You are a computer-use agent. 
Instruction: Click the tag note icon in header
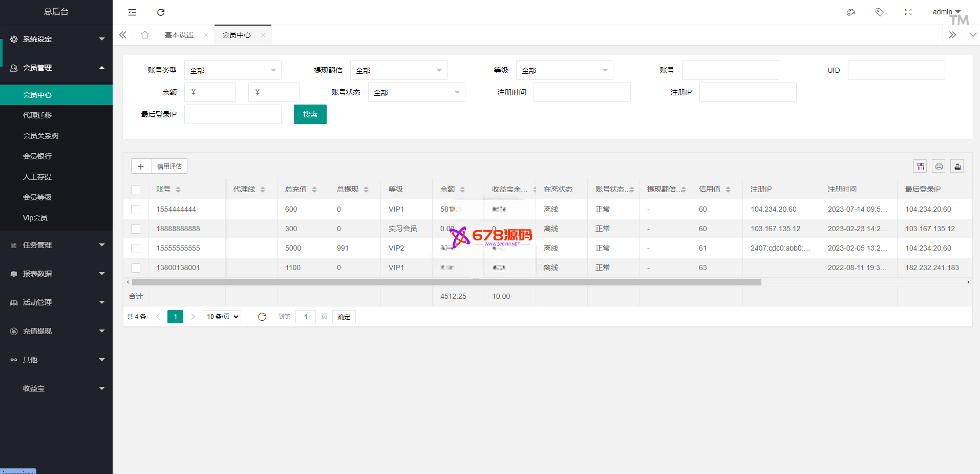pyautogui.click(x=879, y=12)
